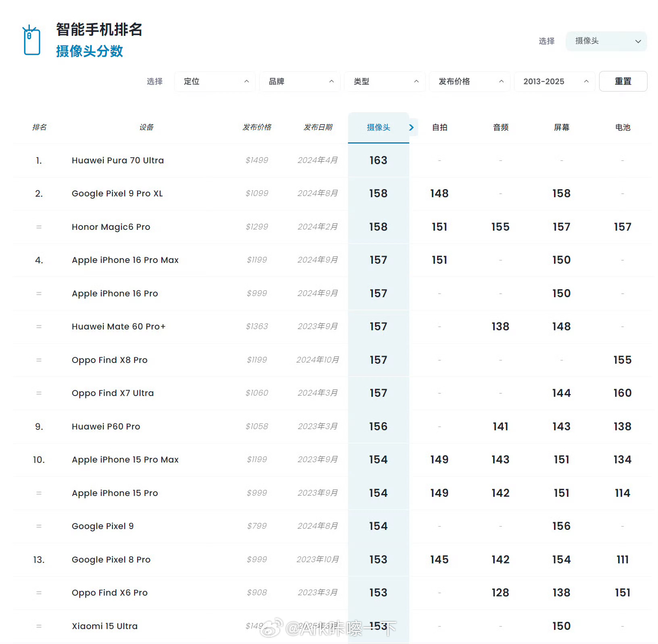Click the 智能手机排名 page title
The width and height of the screenshot is (658, 644).
pyautogui.click(x=99, y=29)
